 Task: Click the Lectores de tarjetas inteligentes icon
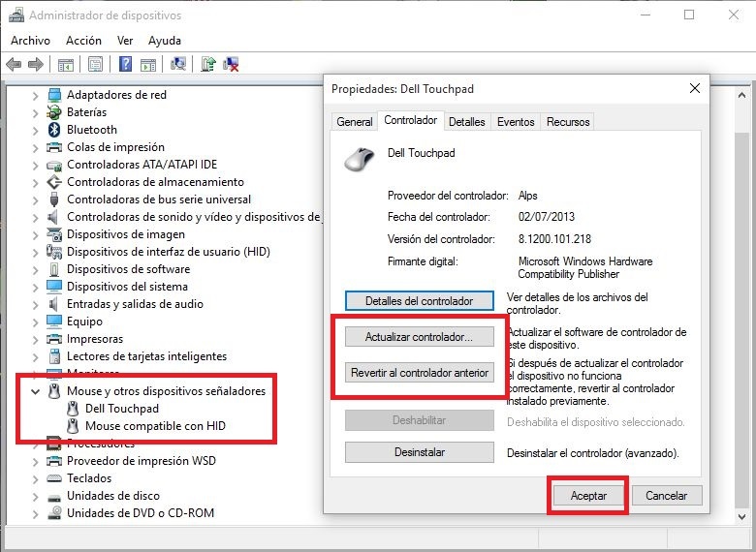point(54,356)
